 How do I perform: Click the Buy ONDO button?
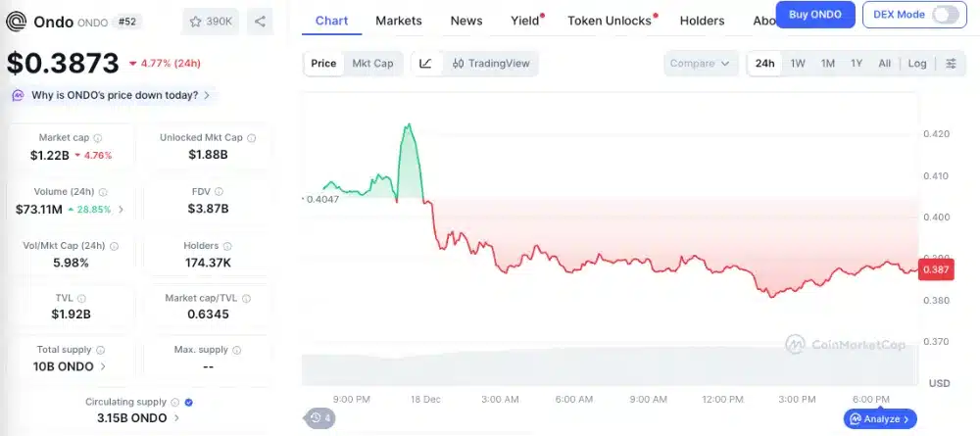(814, 15)
